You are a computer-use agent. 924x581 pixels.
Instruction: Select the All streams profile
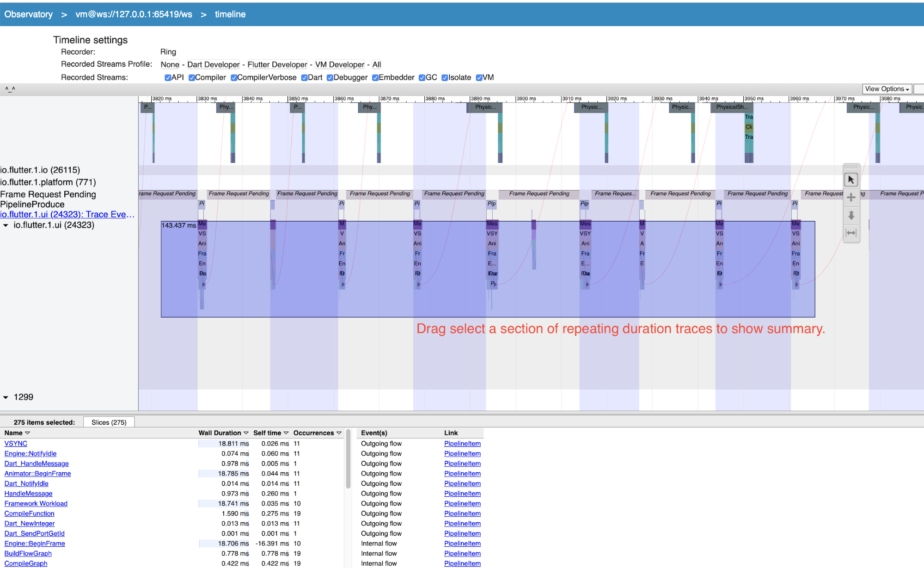(x=377, y=65)
